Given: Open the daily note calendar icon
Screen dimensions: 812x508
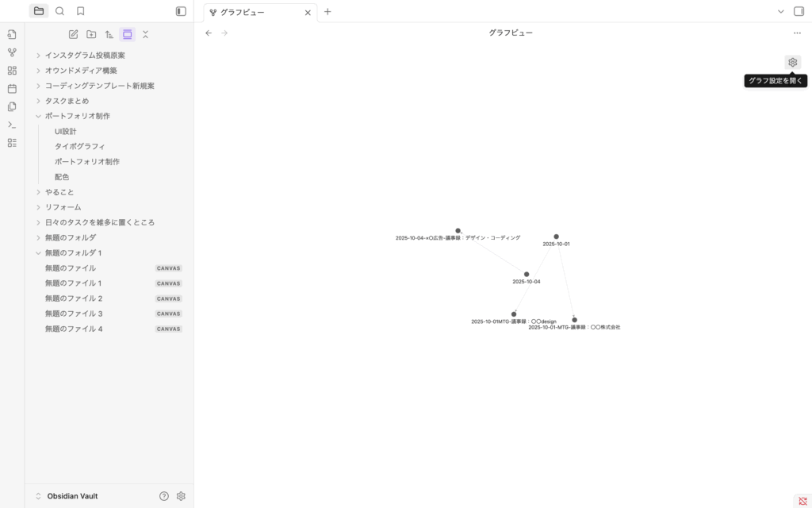Looking at the screenshot, I should 12,88.
